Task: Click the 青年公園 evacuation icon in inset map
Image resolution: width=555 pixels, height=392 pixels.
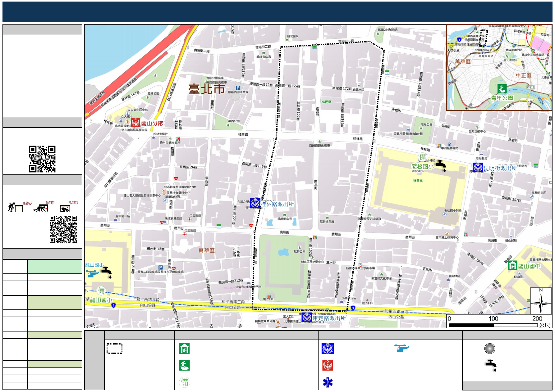Action: click(x=502, y=89)
